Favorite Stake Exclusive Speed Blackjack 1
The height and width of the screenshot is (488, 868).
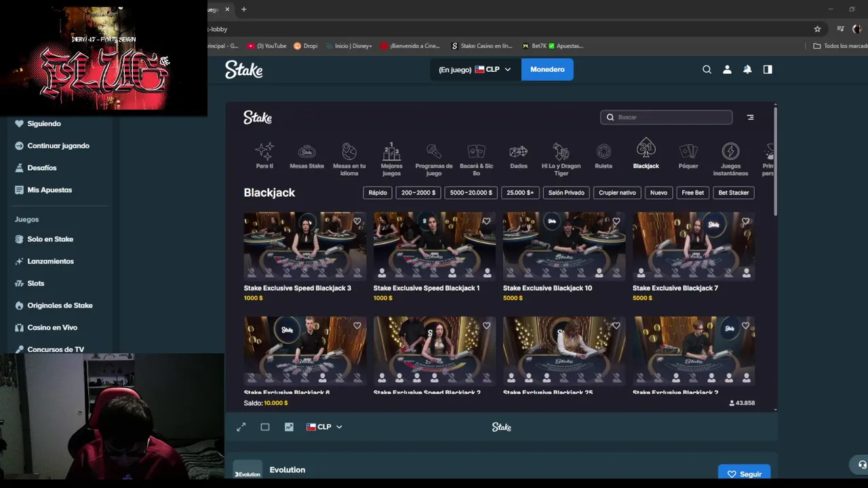coord(486,221)
